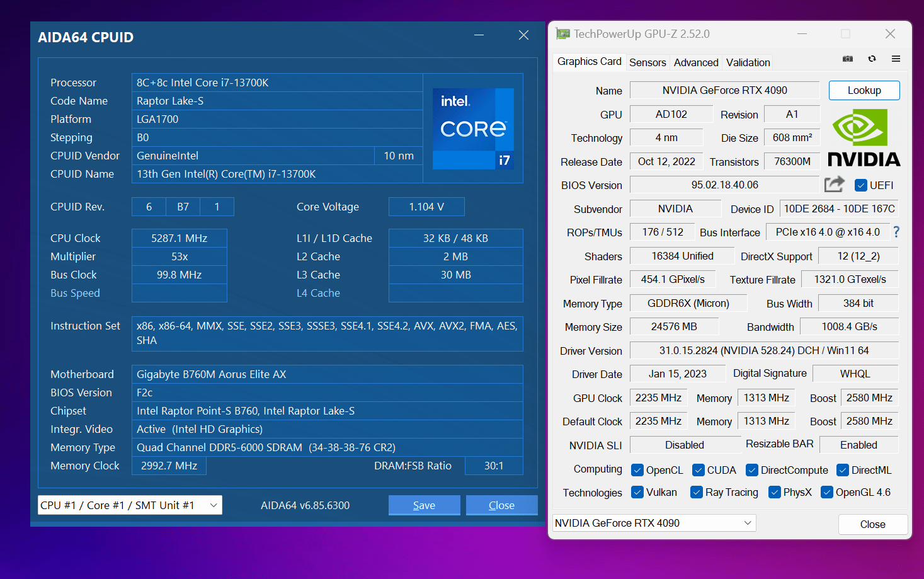Click the Motherboard value Gigabyte B760M Aorus Elite AX

click(x=328, y=374)
